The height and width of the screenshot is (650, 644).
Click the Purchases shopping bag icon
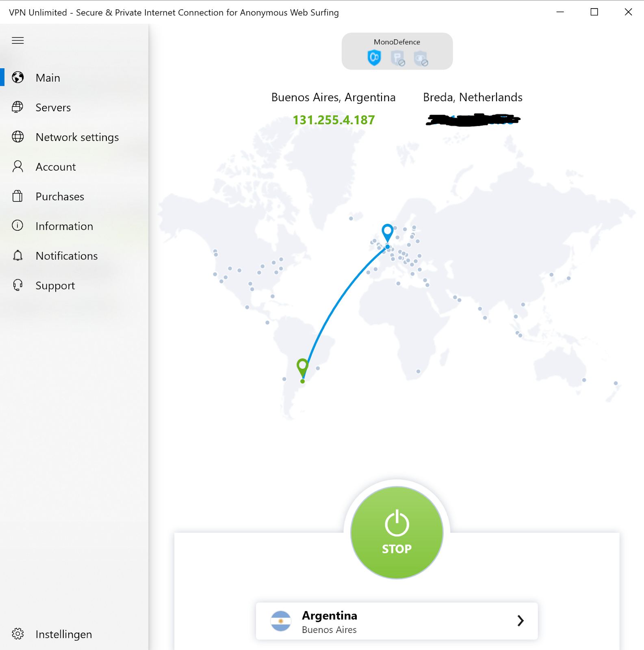(x=18, y=196)
